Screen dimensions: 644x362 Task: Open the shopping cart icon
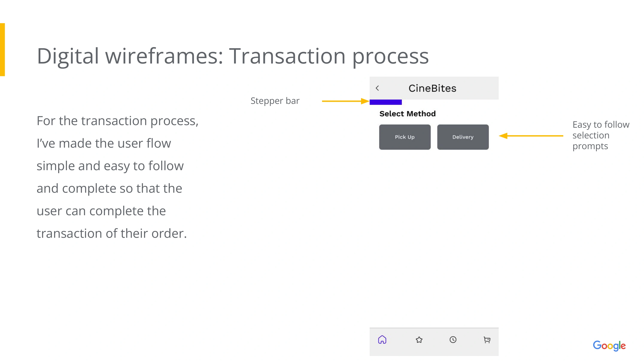(487, 340)
